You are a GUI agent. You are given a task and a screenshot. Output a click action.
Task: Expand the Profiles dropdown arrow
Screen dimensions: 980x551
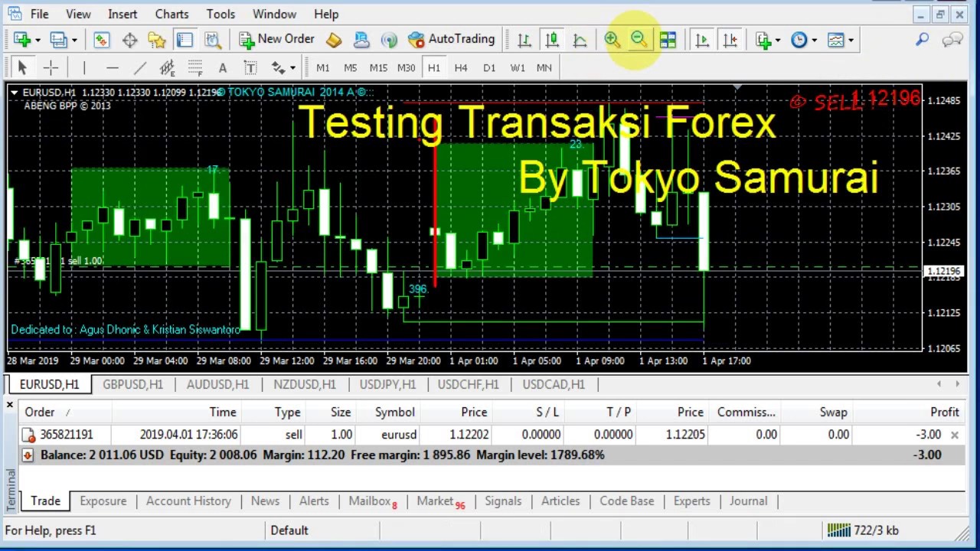click(74, 40)
